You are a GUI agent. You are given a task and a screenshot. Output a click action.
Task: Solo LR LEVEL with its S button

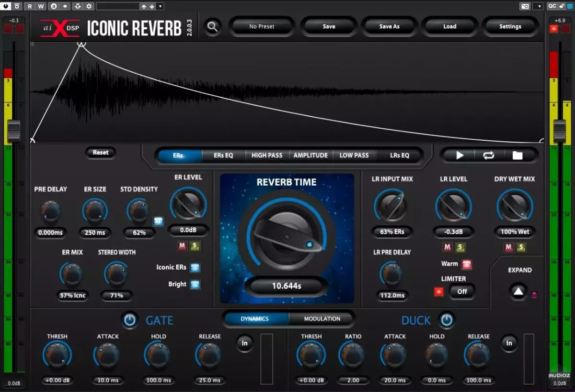460,247
